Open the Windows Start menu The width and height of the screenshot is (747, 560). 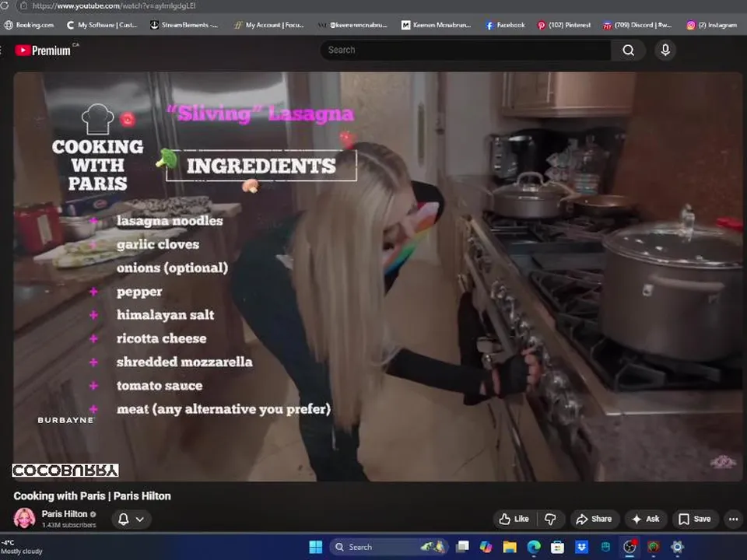(x=316, y=547)
